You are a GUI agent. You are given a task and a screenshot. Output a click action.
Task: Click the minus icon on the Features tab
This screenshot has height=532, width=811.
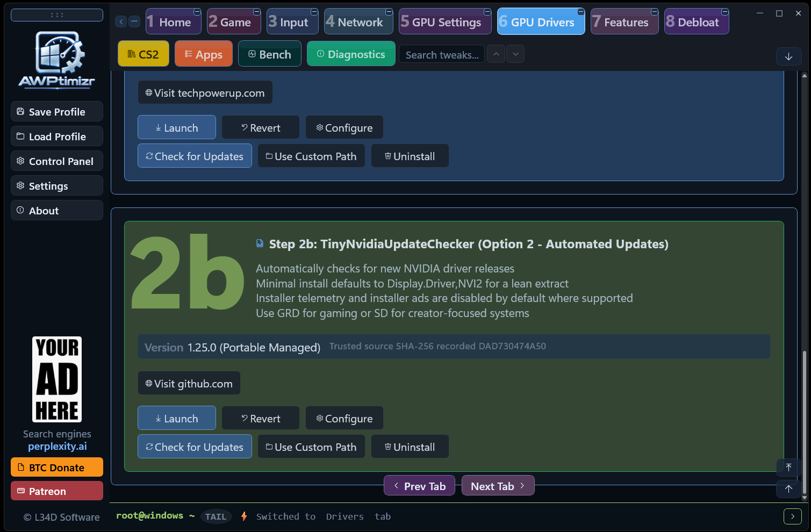(x=655, y=12)
